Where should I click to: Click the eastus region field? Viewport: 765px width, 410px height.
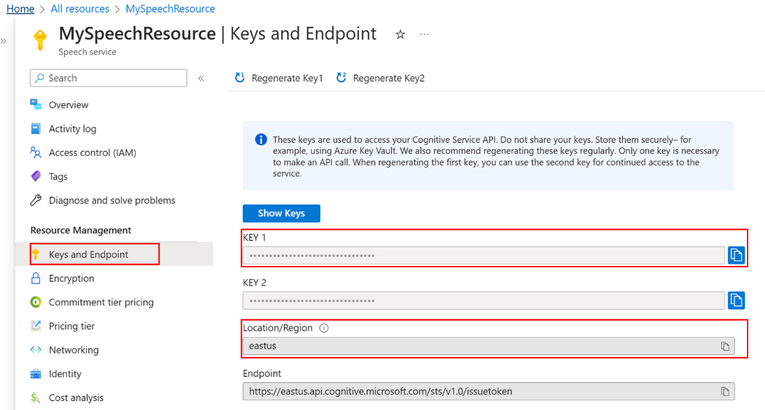click(488, 346)
